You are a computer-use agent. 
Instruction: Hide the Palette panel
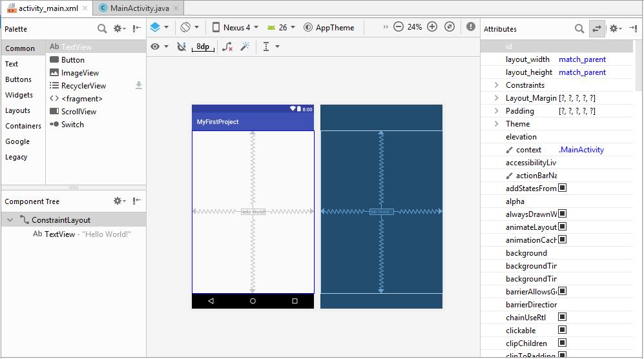(x=137, y=28)
